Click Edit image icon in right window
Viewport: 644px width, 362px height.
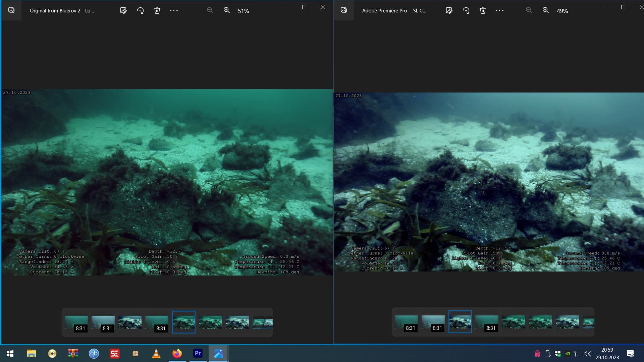point(449,10)
